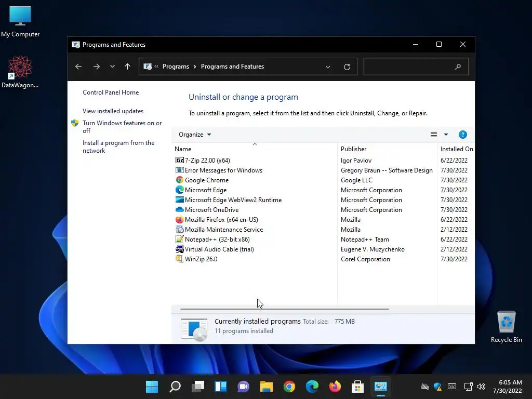Image resolution: width=532 pixels, height=399 pixels.
Task: Select the 7-Zip 22.00 program icon
Action: [179, 160]
